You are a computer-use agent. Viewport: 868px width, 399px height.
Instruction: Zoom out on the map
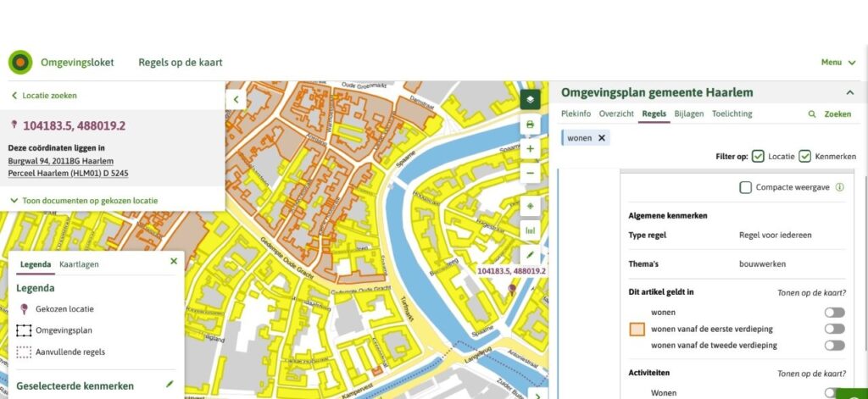click(x=530, y=173)
